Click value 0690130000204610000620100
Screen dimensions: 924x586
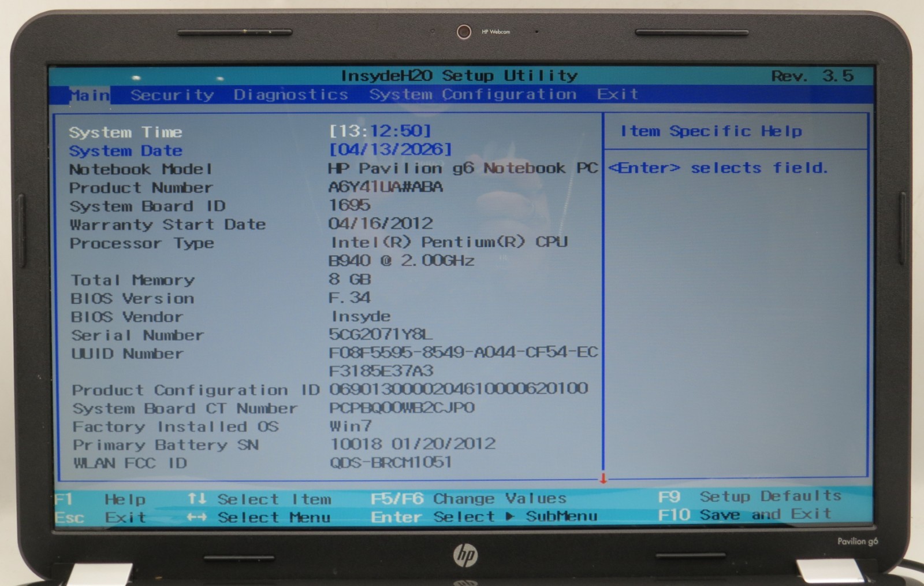pyautogui.click(x=459, y=388)
